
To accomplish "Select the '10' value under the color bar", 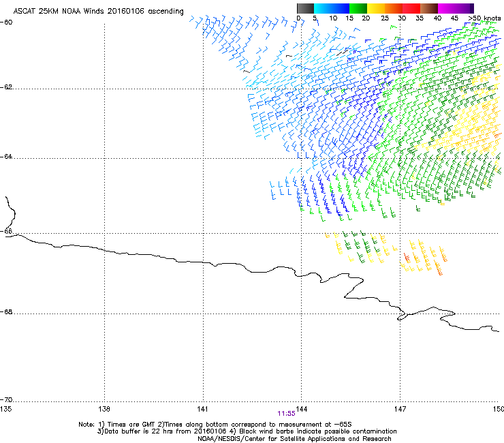I will coord(333,18).
